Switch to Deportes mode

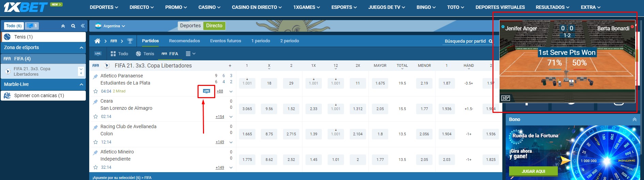190,26
